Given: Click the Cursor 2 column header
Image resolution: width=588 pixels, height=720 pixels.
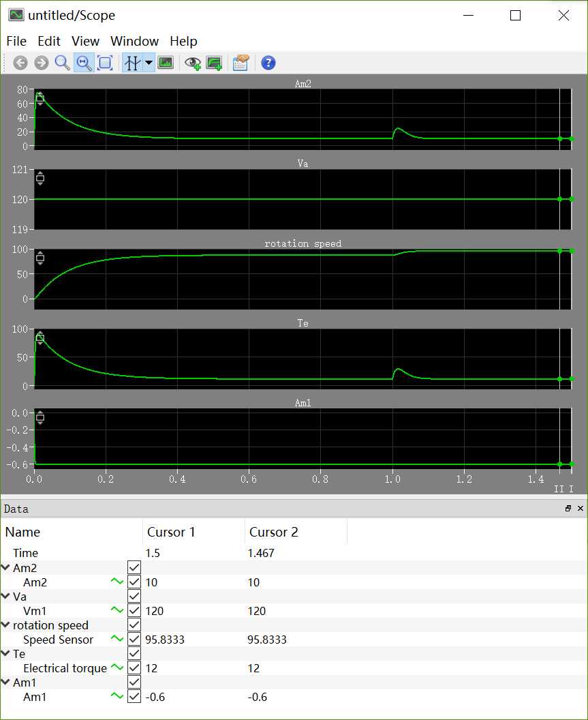Looking at the screenshot, I should pyautogui.click(x=296, y=532).
